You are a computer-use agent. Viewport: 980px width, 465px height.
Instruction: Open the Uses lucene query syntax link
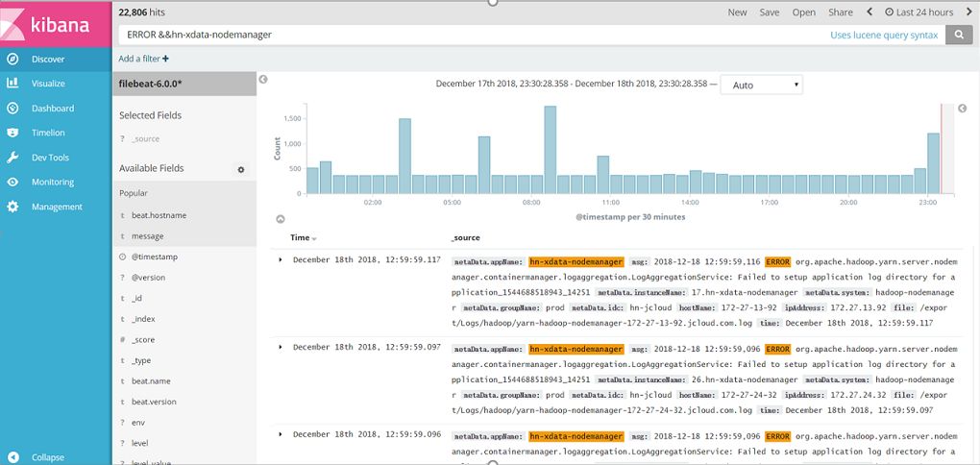pyautogui.click(x=884, y=35)
